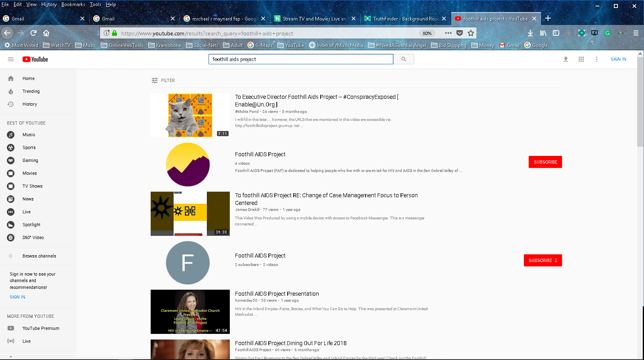The image size is (644, 360).
Task: Open the Money bookmarks folder
Action: [x=482, y=45]
